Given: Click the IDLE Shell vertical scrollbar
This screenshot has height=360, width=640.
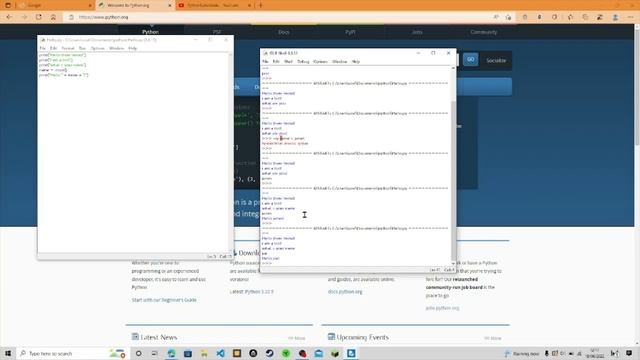Looking at the screenshot, I should 453,180.
